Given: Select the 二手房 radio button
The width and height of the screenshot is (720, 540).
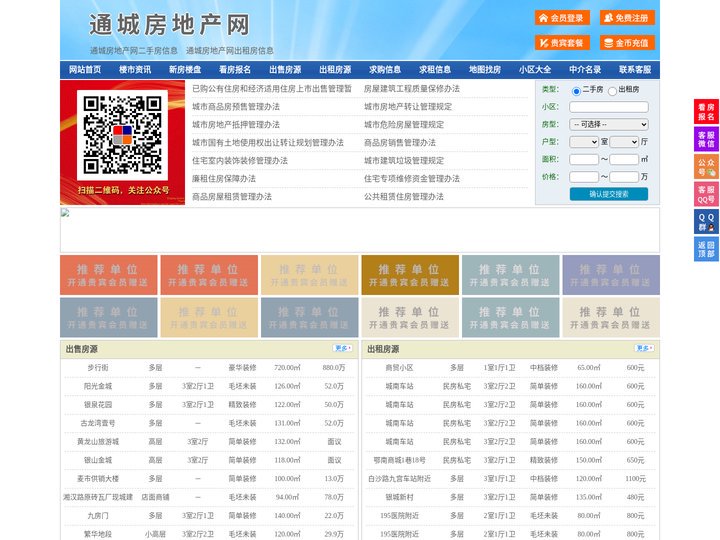Looking at the screenshot, I should (576, 91).
